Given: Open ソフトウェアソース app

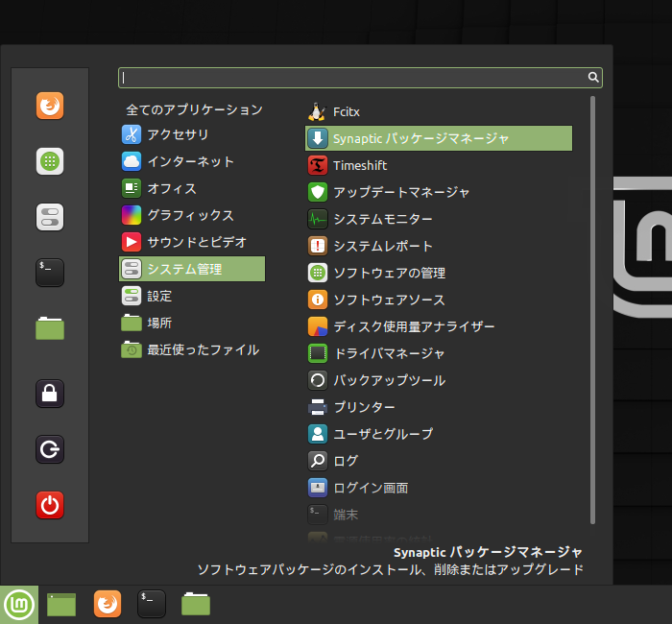Looking at the screenshot, I should tap(439, 300).
